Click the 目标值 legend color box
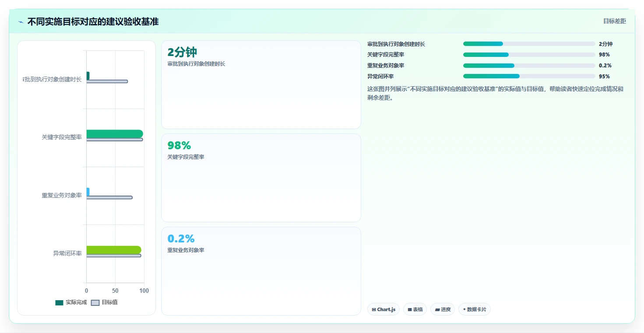 tap(95, 302)
